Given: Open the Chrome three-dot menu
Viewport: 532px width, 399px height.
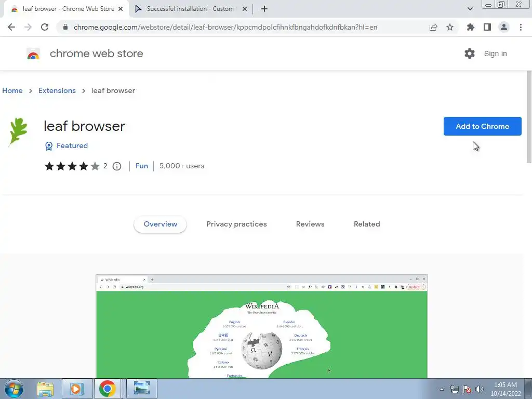Looking at the screenshot, I should tap(521, 27).
